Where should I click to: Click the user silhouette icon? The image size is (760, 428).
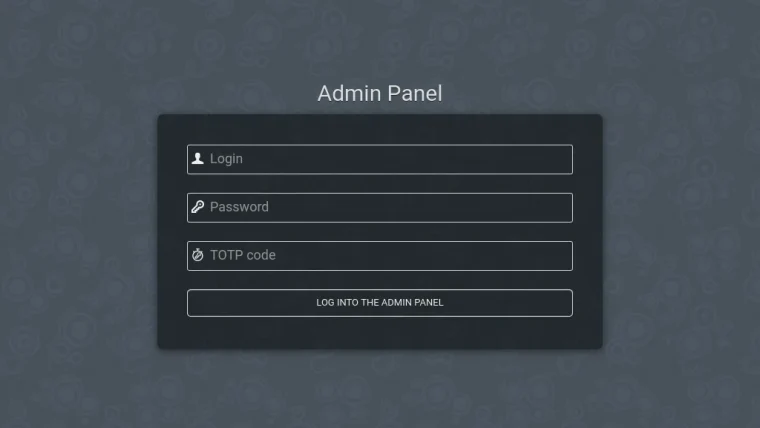pos(198,159)
